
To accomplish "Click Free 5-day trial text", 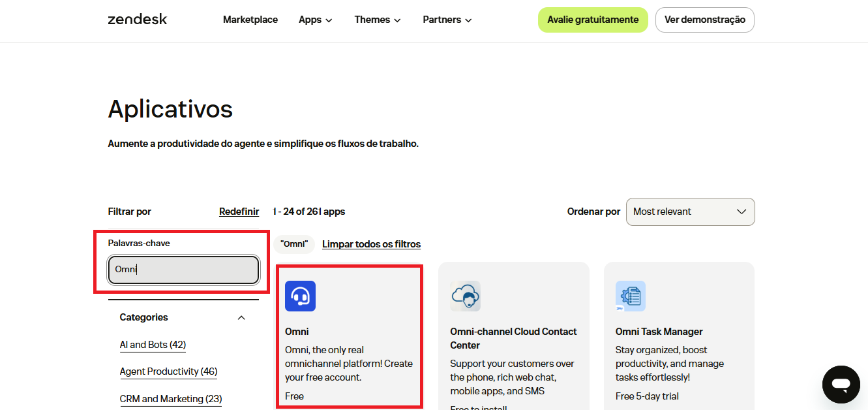I will pyautogui.click(x=648, y=396).
